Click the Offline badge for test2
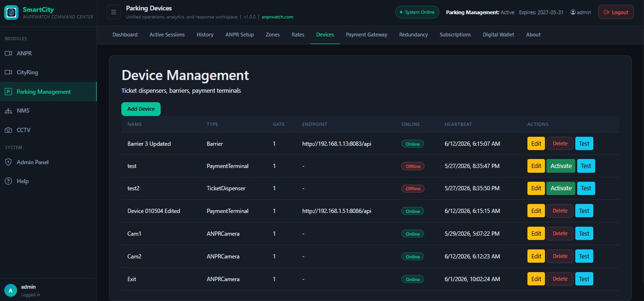Viewport: 644px width, 301px height. pos(413,188)
